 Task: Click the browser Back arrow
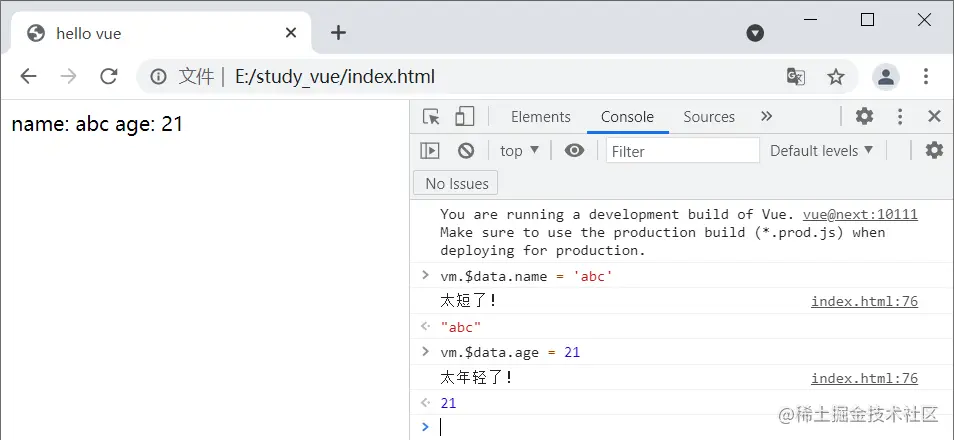(x=29, y=76)
